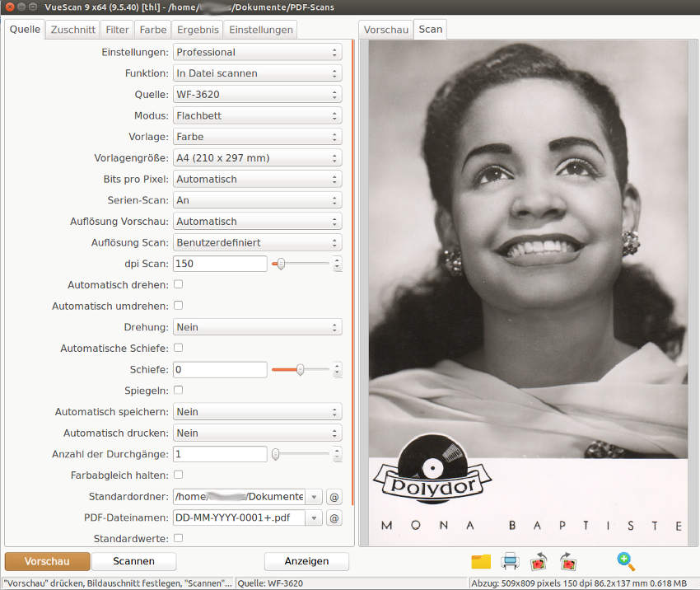Switch to the Vorschau preview tab

386,30
